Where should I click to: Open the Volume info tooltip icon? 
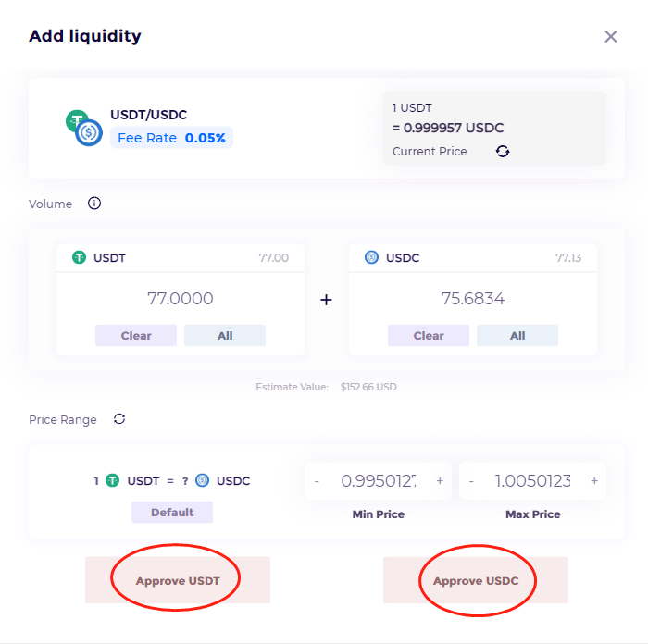[x=94, y=204]
